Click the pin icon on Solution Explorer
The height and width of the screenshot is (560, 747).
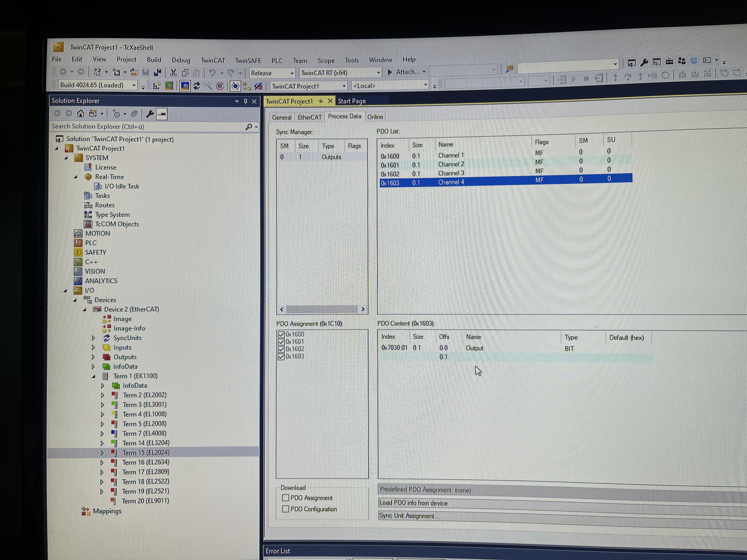[x=245, y=101]
